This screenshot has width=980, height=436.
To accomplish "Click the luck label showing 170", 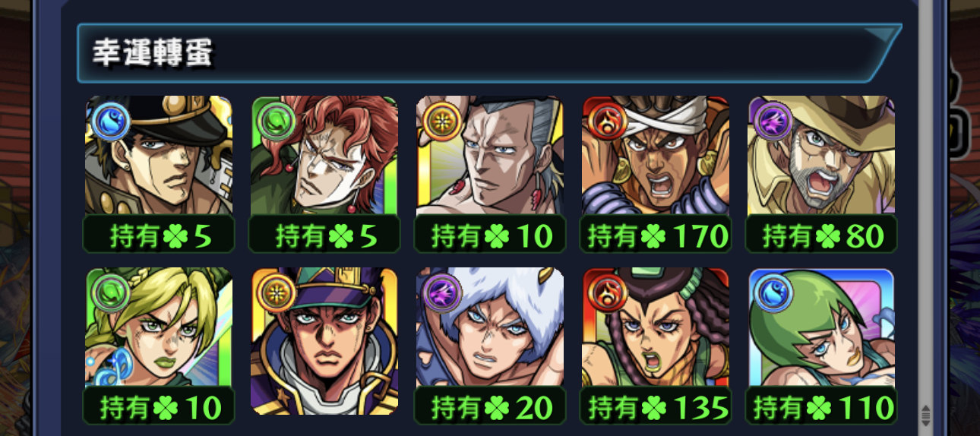I will [x=656, y=235].
